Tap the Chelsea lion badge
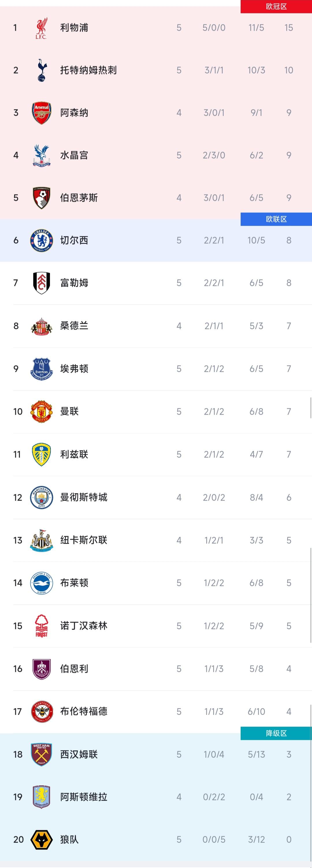The height and width of the screenshot is (868, 312). click(x=41, y=240)
